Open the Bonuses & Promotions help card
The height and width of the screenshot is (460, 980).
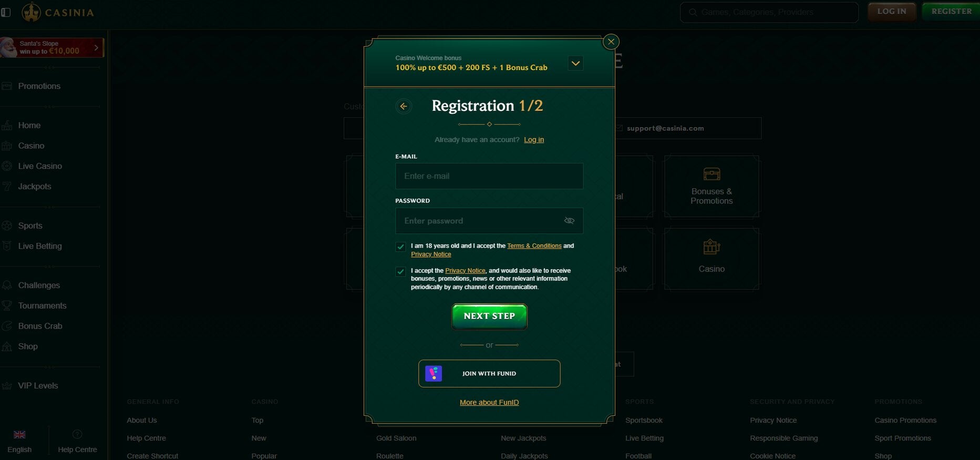click(x=711, y=186)
